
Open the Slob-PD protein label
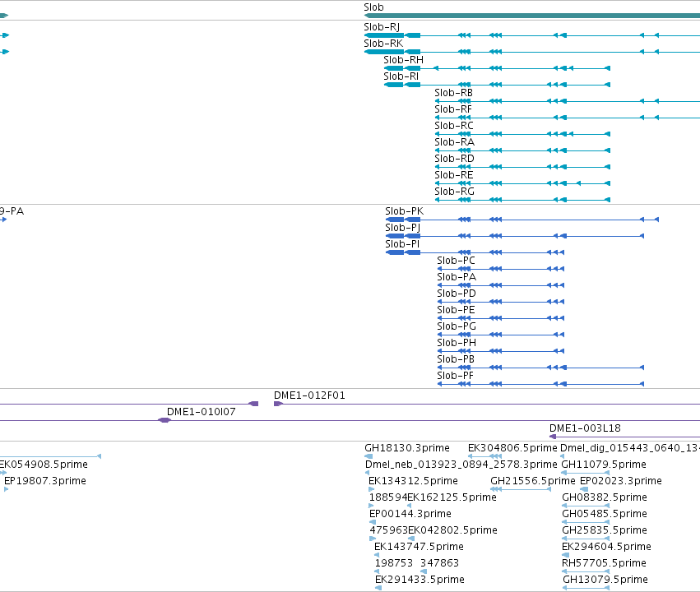tap(457, 294)
